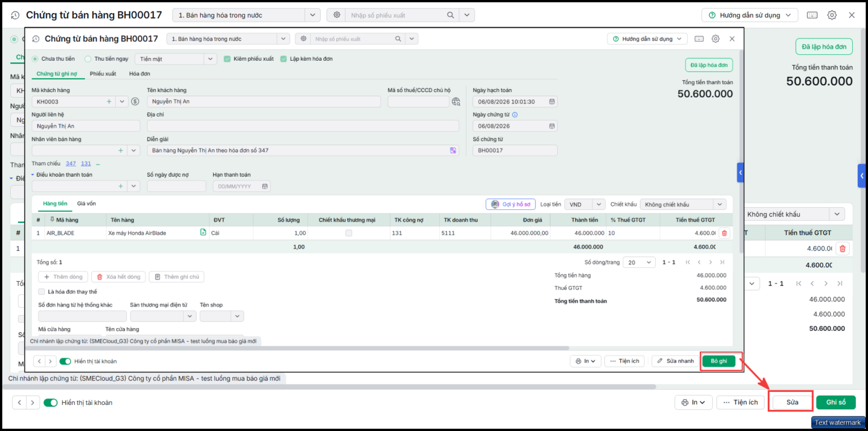Click the Sửa button

[x=792, y=402]
